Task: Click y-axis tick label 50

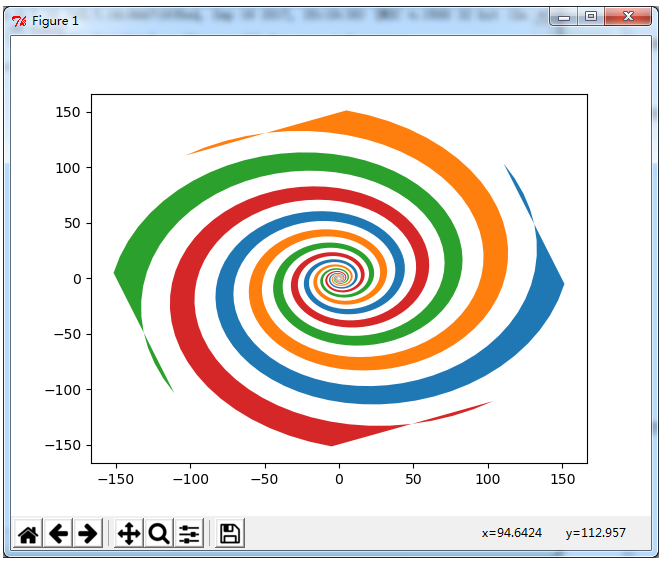Action: (72, 223)
